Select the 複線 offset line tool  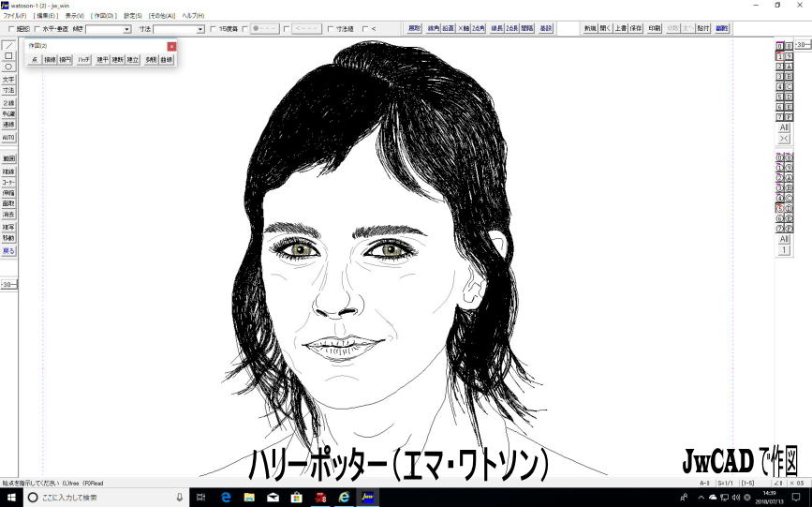8,171
